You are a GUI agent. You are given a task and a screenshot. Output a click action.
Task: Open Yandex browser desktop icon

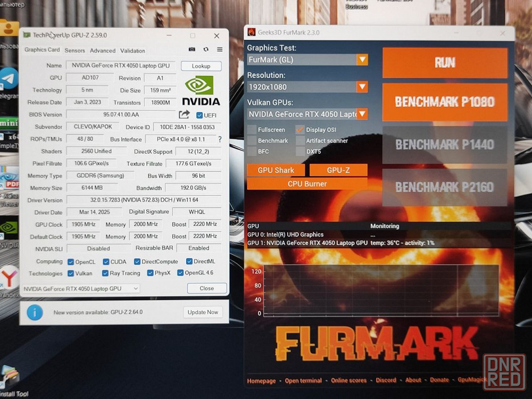click(9, 278)
